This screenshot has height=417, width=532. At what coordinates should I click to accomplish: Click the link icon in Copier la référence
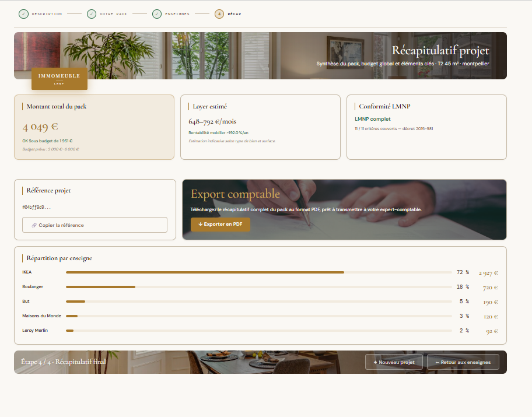click(34, 225)
